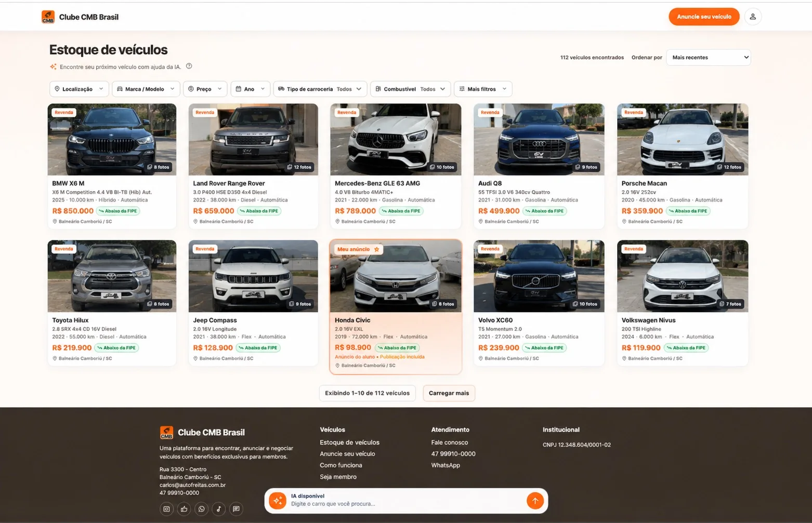The image size is (812, 523).
Task: Click the Honda Civic listing title
Action: [352, 320]
